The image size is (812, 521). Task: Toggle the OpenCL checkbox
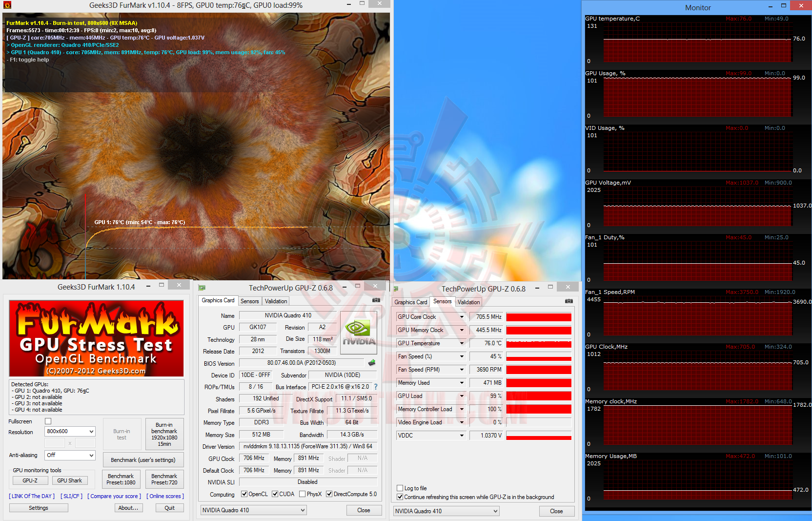click(x=244, y=494)
